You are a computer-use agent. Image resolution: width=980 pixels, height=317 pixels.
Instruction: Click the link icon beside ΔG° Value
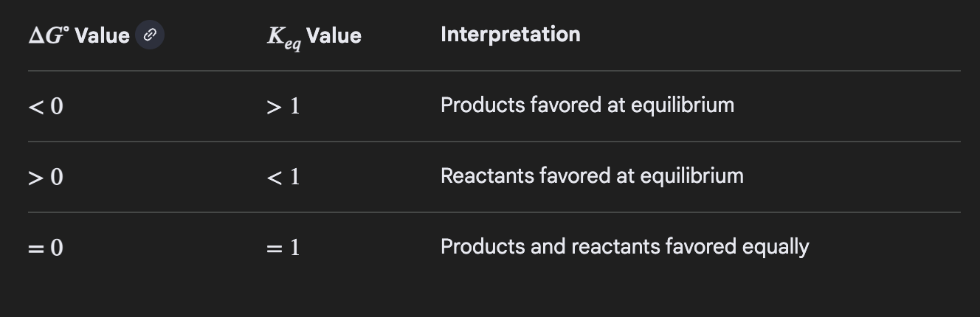click(150, 35)
